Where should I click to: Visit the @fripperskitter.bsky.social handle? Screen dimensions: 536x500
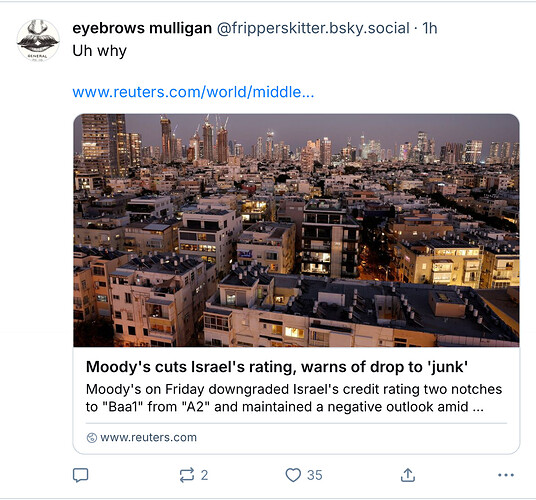pos(313,28)
